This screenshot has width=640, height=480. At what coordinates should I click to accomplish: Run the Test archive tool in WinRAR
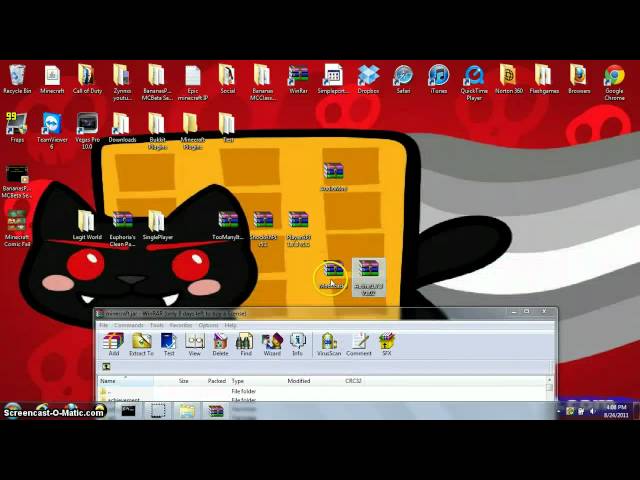coord(169,344)
